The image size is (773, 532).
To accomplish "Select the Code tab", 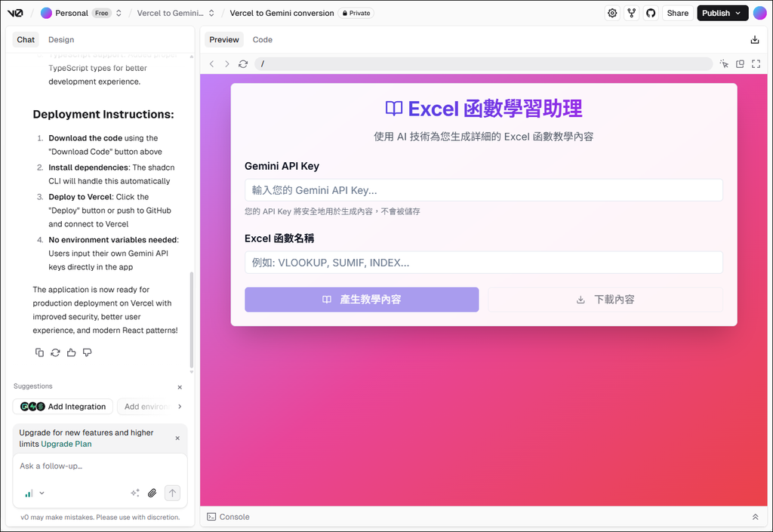I will coord(262,40).
